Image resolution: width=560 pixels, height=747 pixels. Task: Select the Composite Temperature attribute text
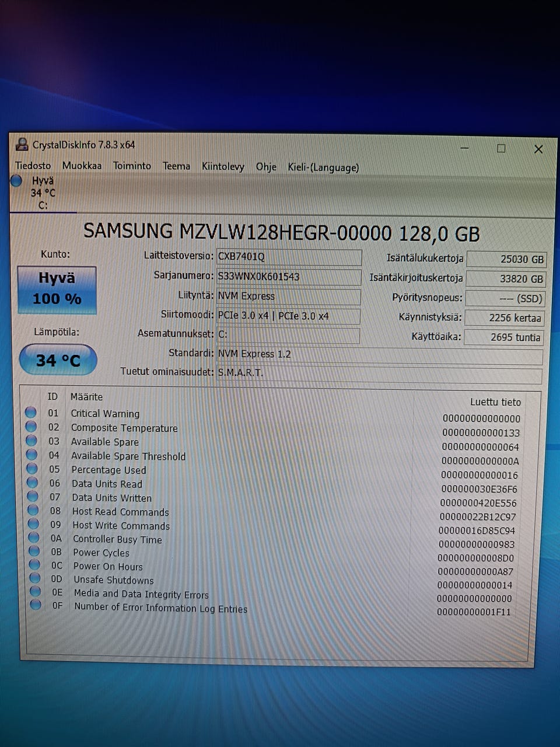click(x=124, y=428)
